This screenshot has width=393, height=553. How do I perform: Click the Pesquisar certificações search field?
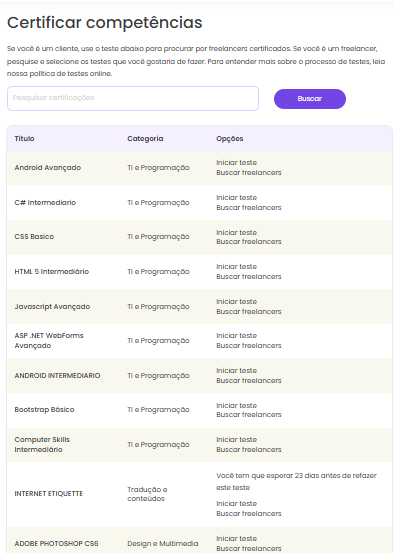pyautogui.click(x=133, y=98)
